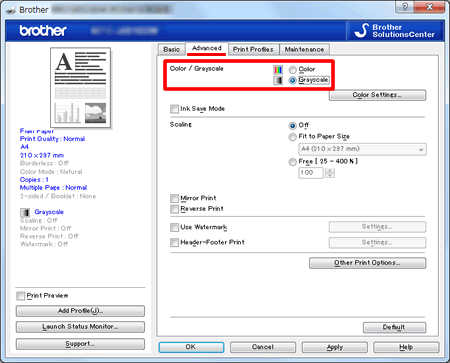Click the Mirror Print : Off summary text
This screenshot has height=363, width=450.
pos(45,228)
